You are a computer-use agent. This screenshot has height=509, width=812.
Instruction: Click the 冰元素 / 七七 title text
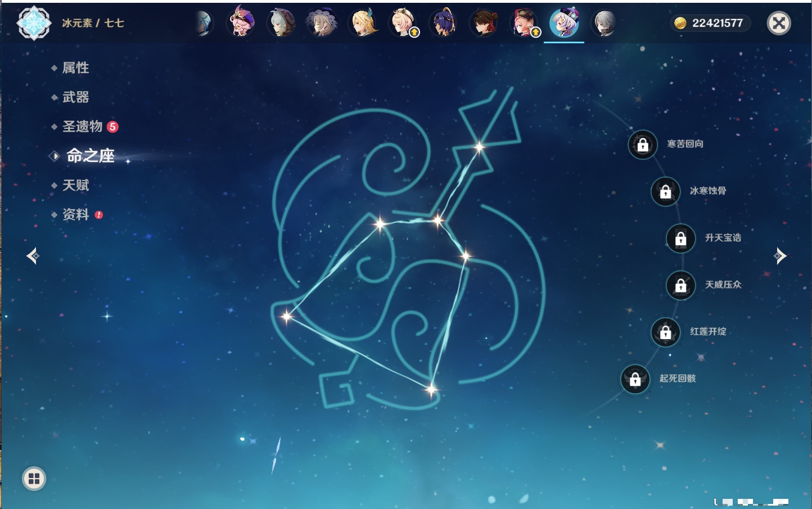click(x=93, y=23)
